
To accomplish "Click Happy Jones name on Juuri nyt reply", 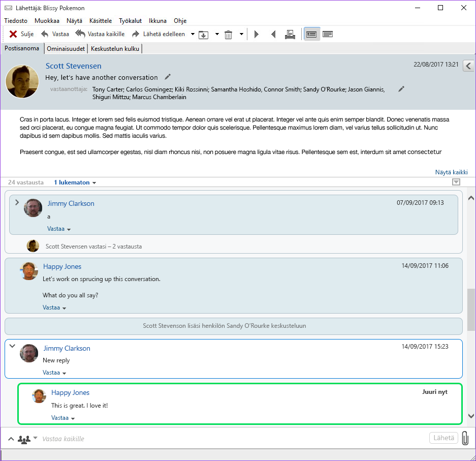I will tap(71, 393).
